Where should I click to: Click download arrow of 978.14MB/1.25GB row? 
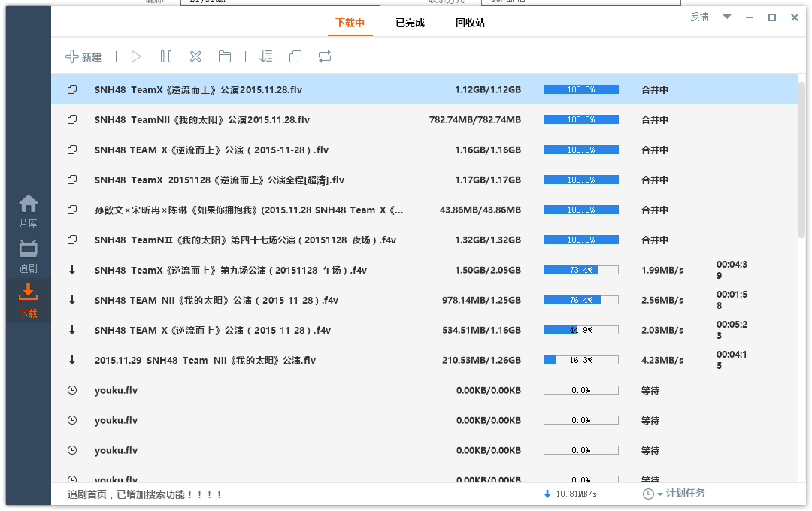(72, 300)
